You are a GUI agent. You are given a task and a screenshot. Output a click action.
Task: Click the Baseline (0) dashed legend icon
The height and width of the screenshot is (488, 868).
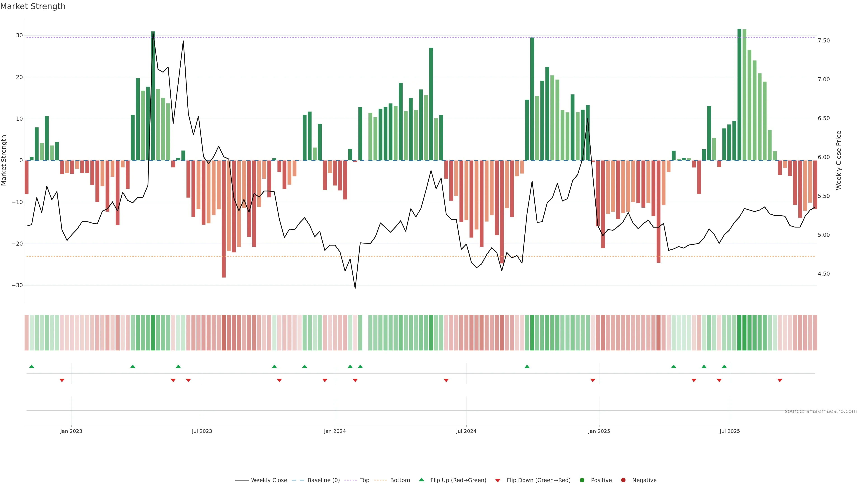point(297,480)
